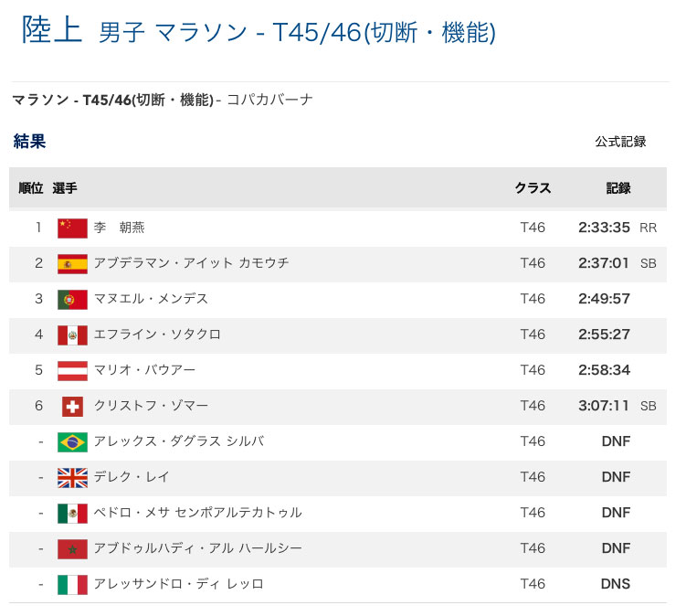Image resolution: width=686 pixels, height=616 pixels.
Task: Click the Morocco flag icon
Action: (72, 548)
